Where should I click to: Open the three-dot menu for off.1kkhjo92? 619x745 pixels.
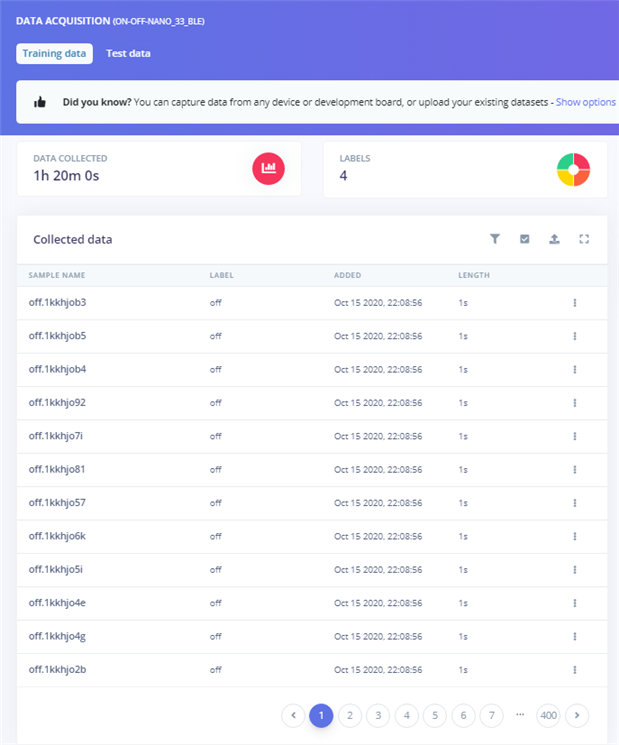click(575, 403)
